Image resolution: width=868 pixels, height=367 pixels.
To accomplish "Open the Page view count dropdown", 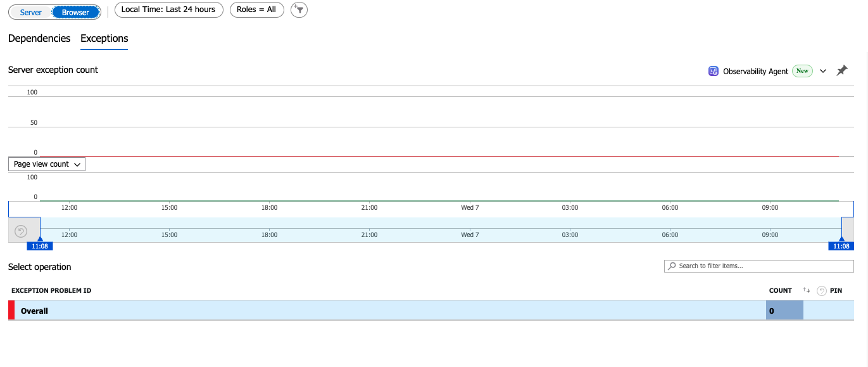I will 47,164.
